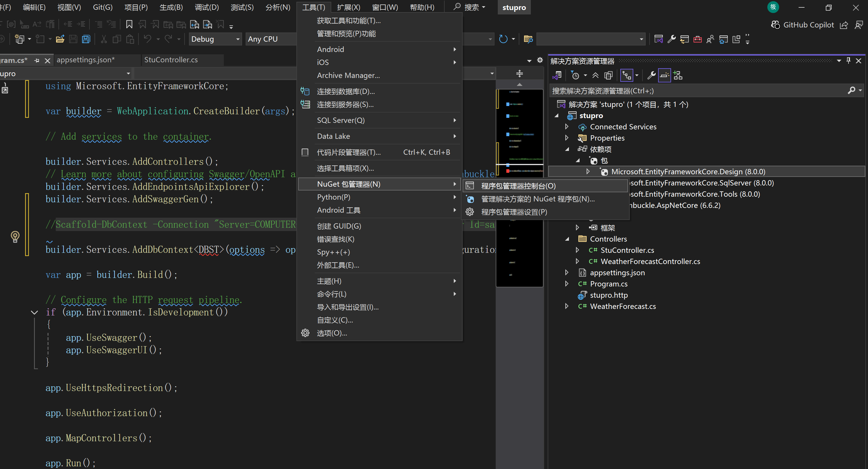868x469 pixels.
Task: Click the Save All toolbar icon
Action: [86, 39]
